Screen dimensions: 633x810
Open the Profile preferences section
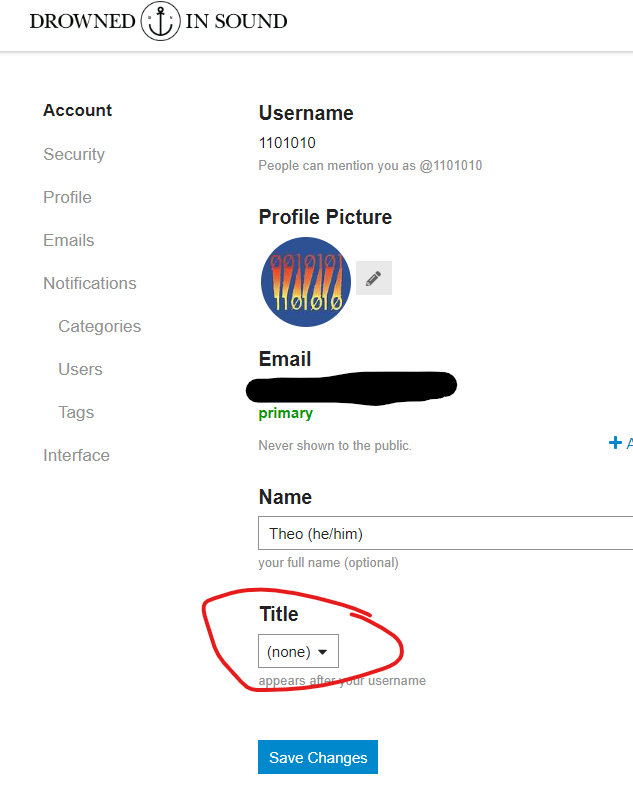click(67, 197)
